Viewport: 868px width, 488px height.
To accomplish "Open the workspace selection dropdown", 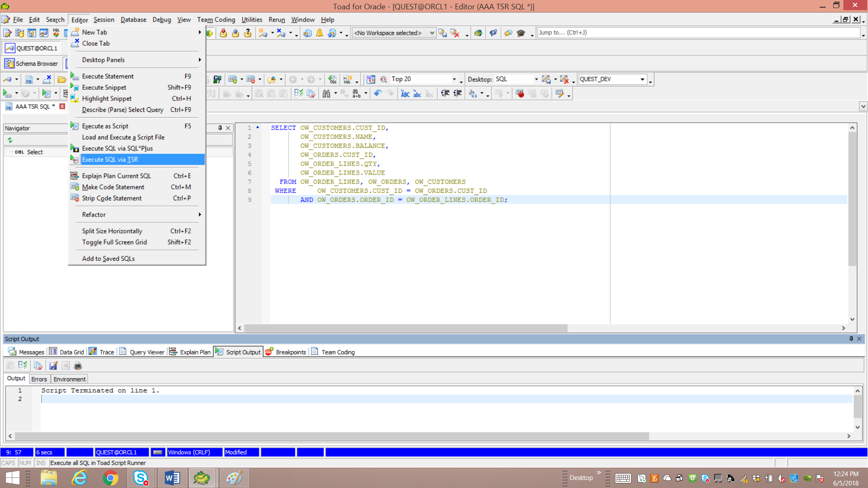I will tap(432, 33).
